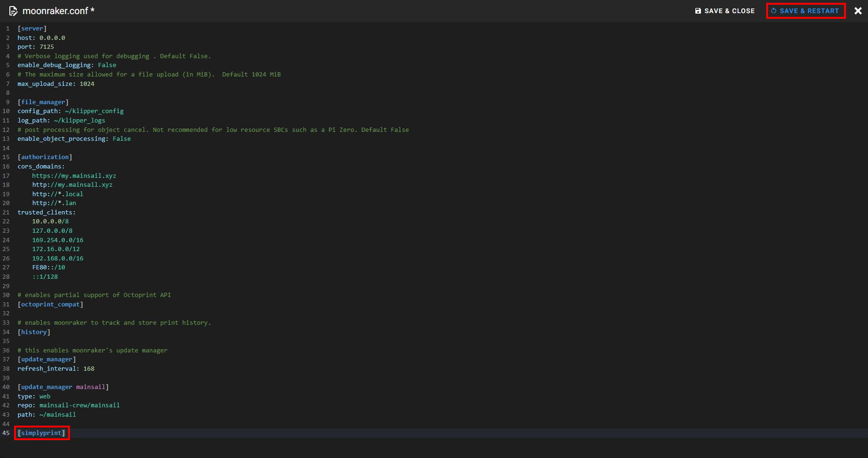This screenshot has height=458, width=868.
Task: Click the mainsail-crew/mainsail repo value
Action: pos(79,405)
